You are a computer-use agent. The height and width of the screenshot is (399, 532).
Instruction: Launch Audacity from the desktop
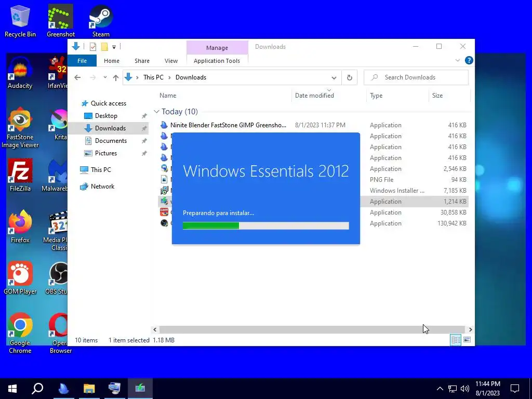(x=20, y=73)
